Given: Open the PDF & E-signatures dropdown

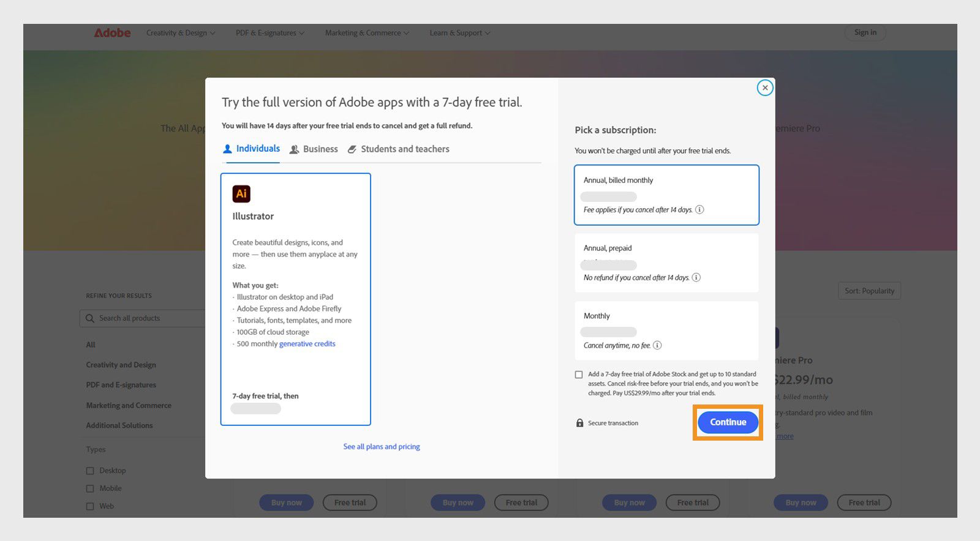Looking at the screenshot, I should 269,33.
